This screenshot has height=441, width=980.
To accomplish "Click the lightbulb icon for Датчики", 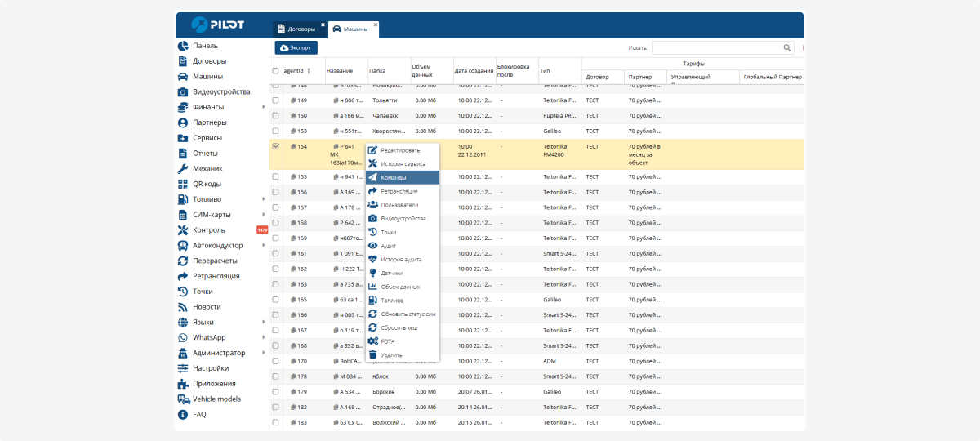I will [x=373, y=273].
